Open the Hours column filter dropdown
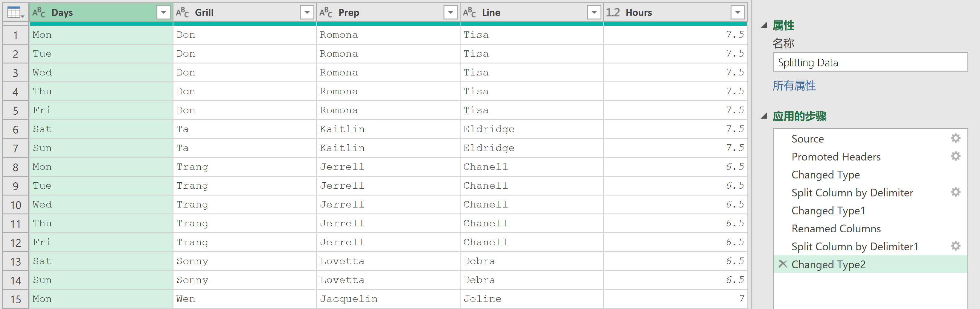980x309 pixels. [x=737, y=13]
